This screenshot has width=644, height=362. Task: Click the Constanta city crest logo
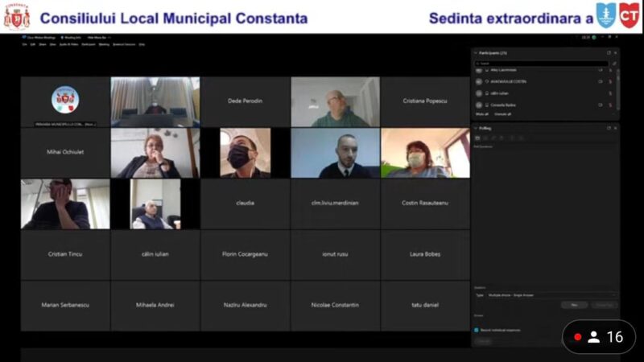point(17,16)
